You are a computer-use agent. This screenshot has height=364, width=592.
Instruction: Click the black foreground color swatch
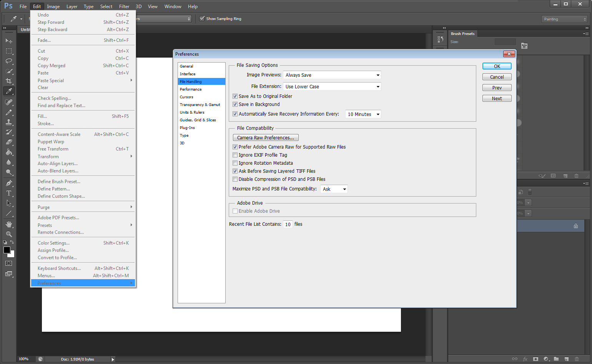[7, 250]
